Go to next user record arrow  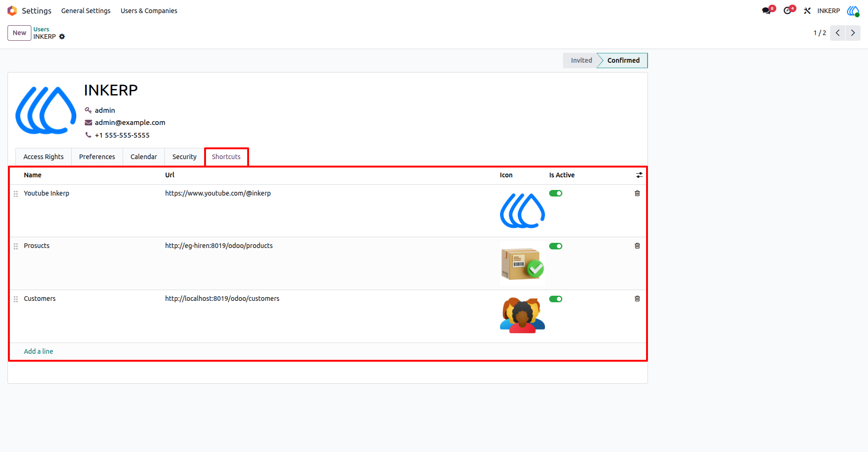coord(853,33)
